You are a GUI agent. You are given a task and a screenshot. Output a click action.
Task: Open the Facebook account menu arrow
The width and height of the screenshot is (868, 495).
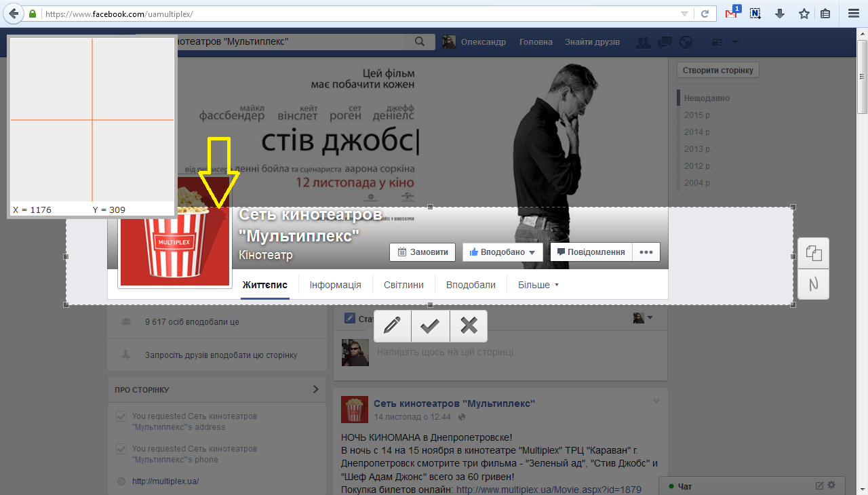[x=736, y=42]
